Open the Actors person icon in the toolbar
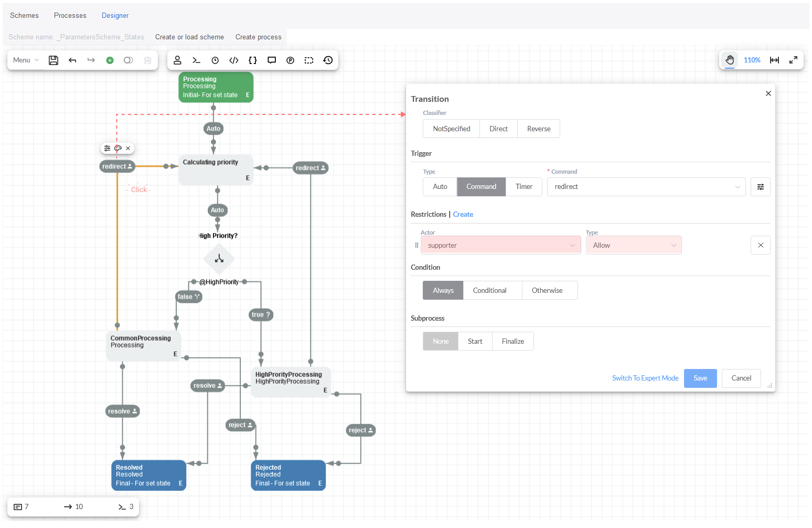Screen dimensions: 812x528 coord(178,60)
